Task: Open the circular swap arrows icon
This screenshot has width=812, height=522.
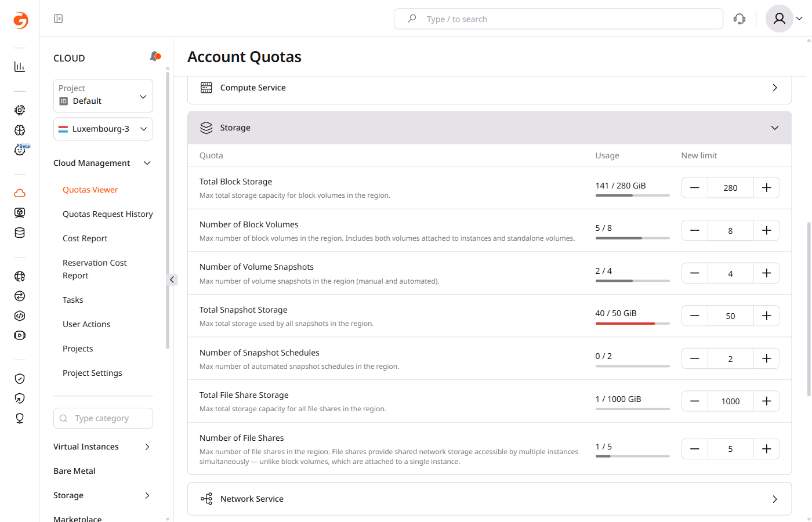Action: point(20,296)
